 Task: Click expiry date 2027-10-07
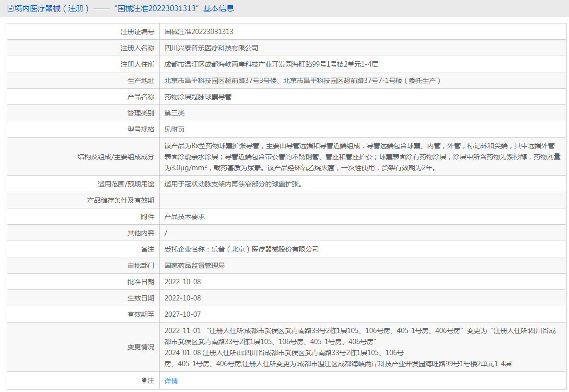click(x=183, y=314)
